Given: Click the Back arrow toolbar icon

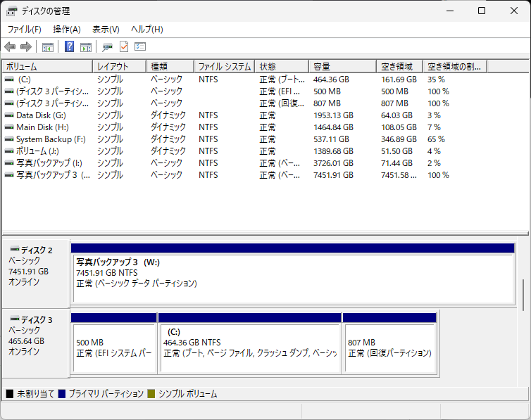Looking at the screenshot, I should (10, 47).
